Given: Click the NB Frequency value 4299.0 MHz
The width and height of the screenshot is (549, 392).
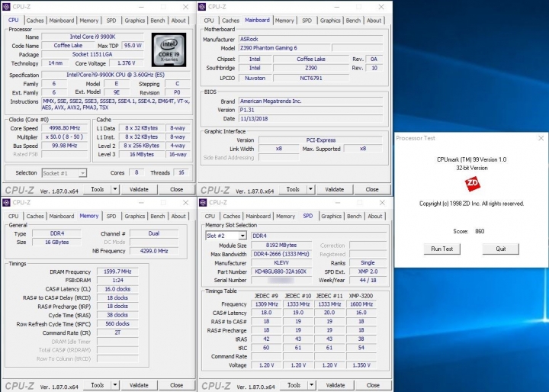Looking at the screenshot, I should (x=154, y=251).
